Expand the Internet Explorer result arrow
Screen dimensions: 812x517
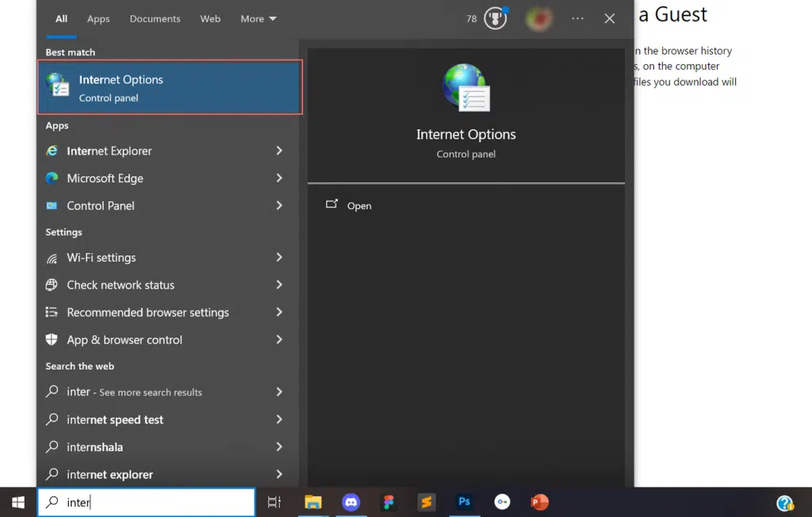click(279, 151)
